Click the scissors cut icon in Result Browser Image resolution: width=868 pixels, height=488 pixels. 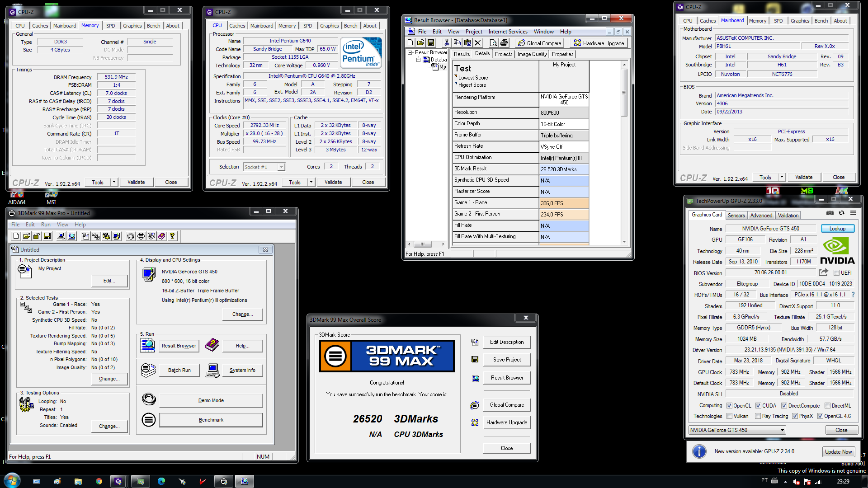[447, 43]
